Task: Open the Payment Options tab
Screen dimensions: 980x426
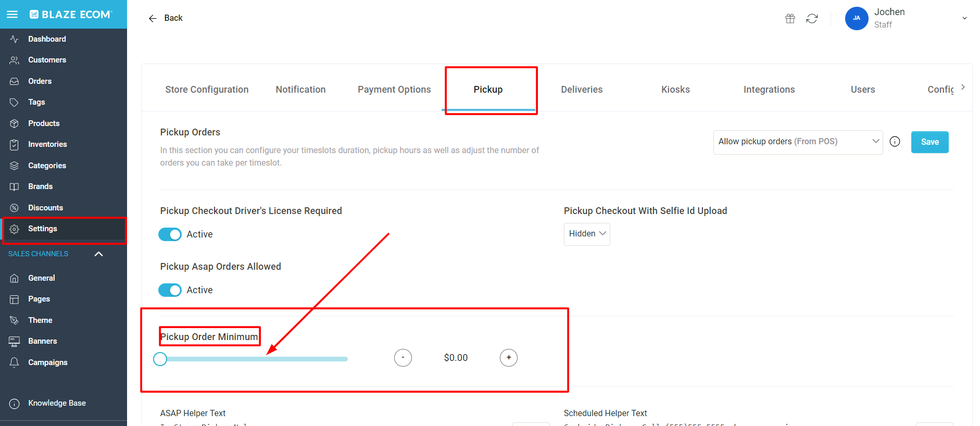Action: coord(394,89)
